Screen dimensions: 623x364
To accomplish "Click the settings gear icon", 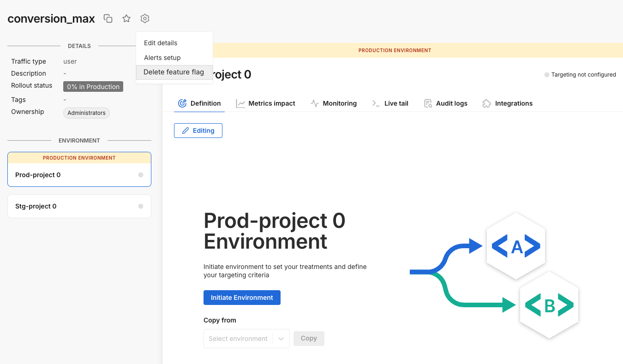I will point(145,18).
